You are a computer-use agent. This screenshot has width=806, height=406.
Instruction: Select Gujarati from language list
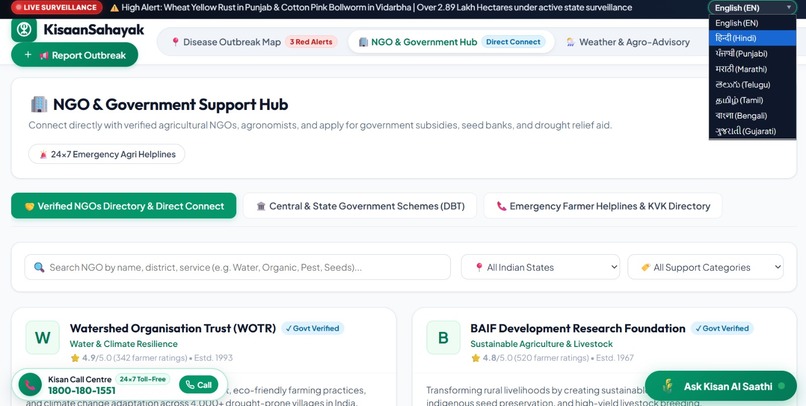click(x=752, y=131)
